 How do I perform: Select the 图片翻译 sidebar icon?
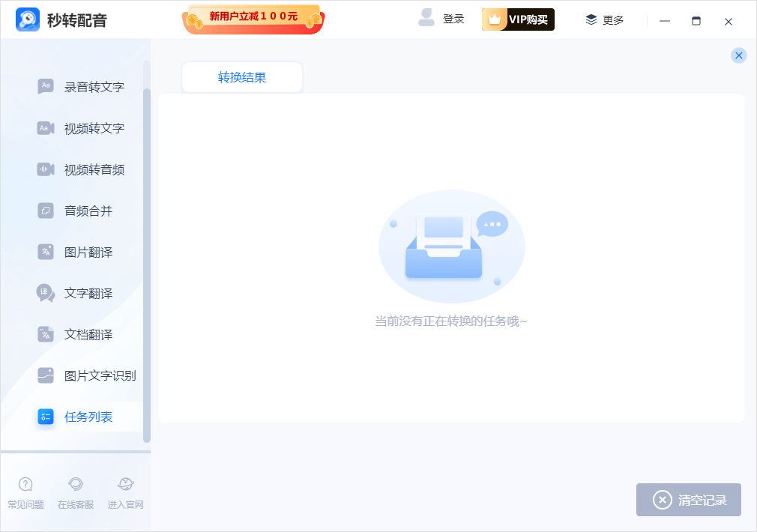(46, 252)
